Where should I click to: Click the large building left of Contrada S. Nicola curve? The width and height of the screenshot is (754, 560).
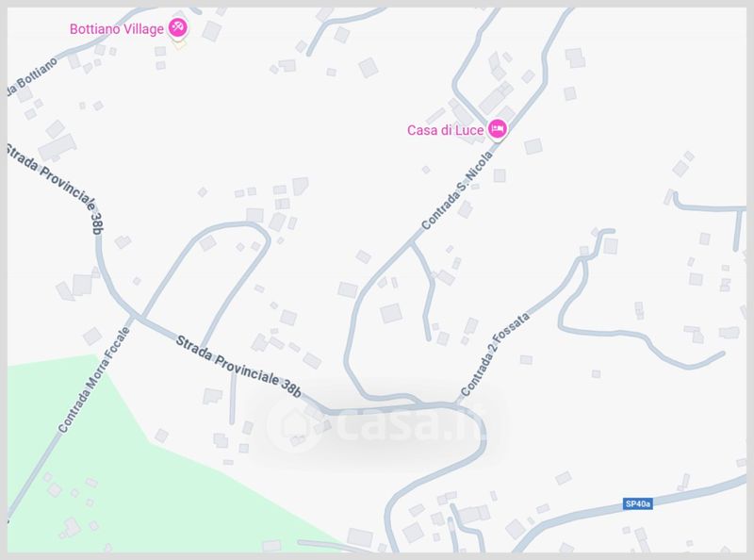[x=391, y=313]
